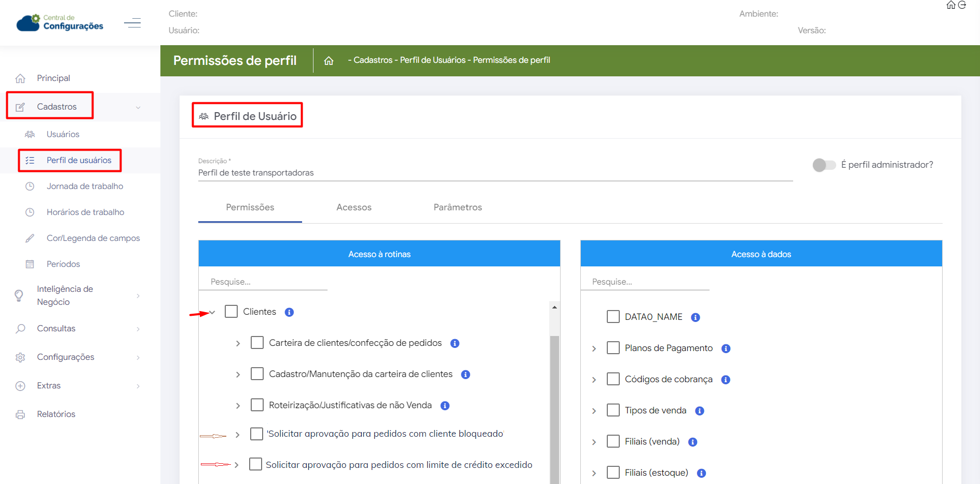This screenshot has height=484, width=980.
Task: Open the info icon for Códigos de cobrança
Action: (x=726, y=380)
